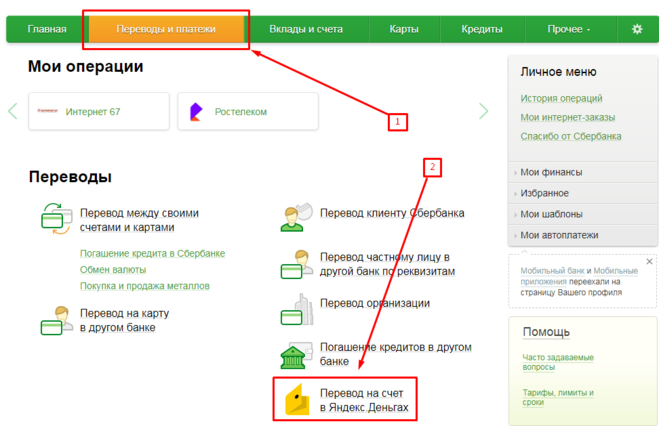
Task: Open the Переводы и платежи tab
Action: click(166, 29)
